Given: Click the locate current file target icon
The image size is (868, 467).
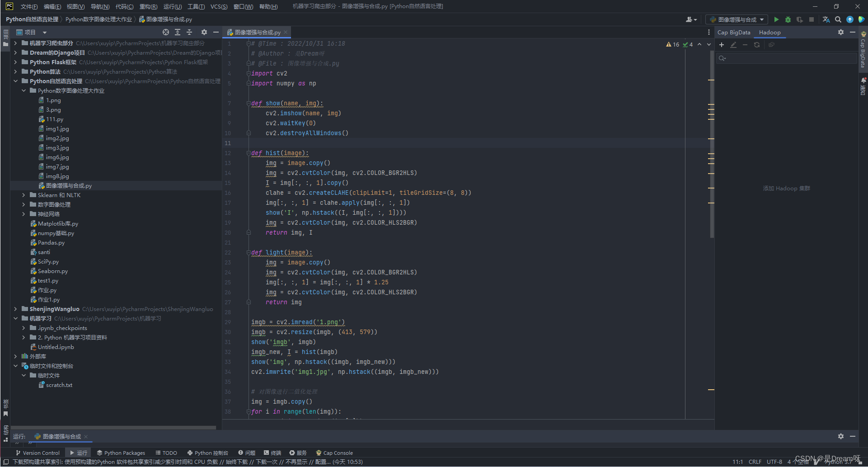Looking at the screenshot, I should point(166,32).
